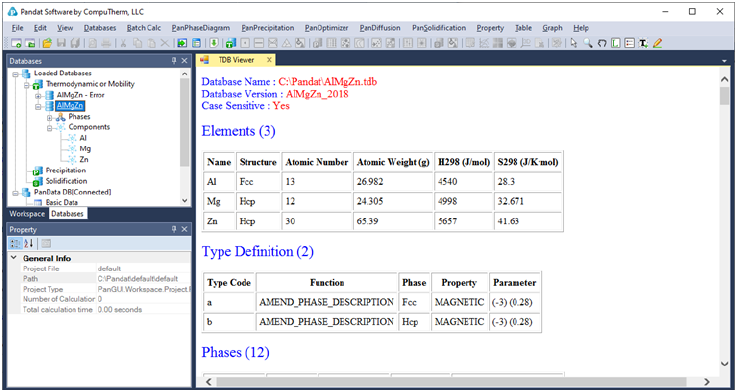Click the Open file folder icon
Screen dimensions: 736x390
point(47,43)
